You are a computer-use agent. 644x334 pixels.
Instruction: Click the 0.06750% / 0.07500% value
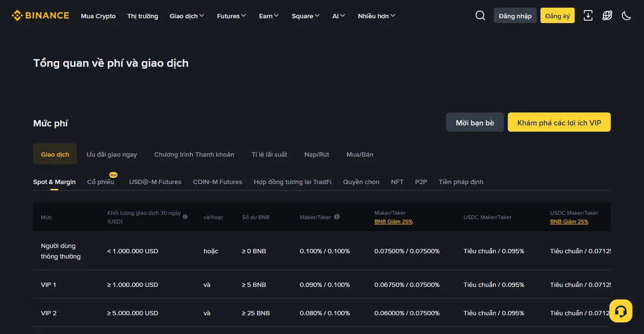407,285
